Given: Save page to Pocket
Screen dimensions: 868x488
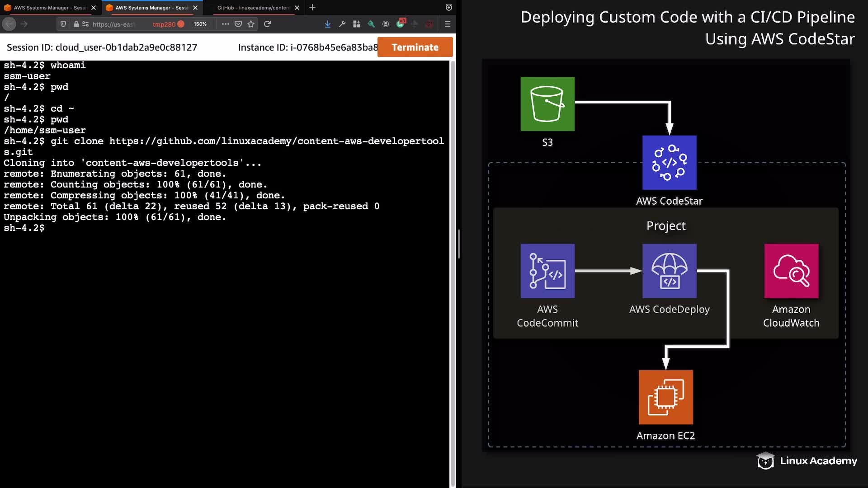Looking at the screenshot, I should coord(238,24).
